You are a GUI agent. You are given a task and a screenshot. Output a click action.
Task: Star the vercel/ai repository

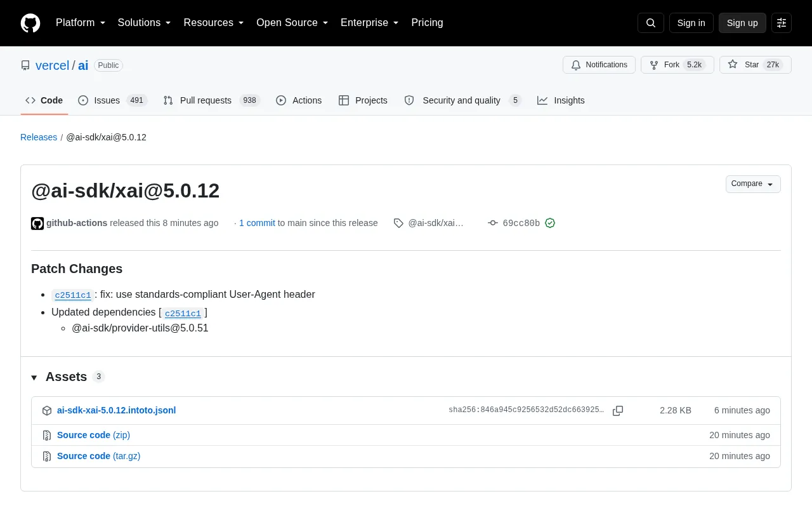tap(756, 65)
